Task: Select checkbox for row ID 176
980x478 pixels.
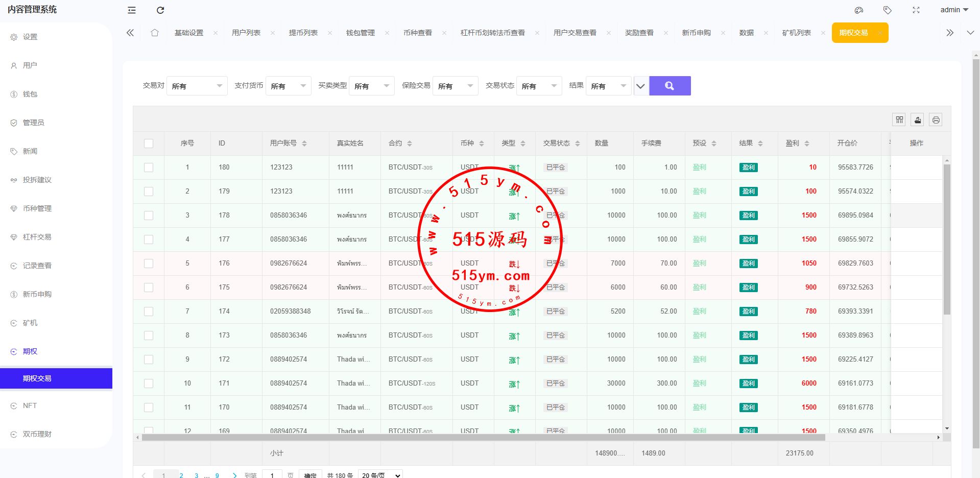Action: 149,264
